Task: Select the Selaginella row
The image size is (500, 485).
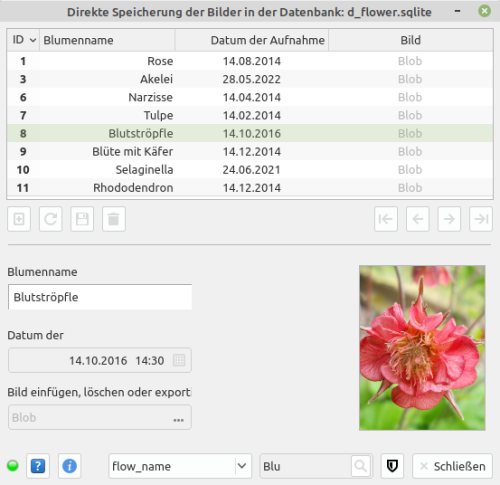Action: tap(250, 169)
